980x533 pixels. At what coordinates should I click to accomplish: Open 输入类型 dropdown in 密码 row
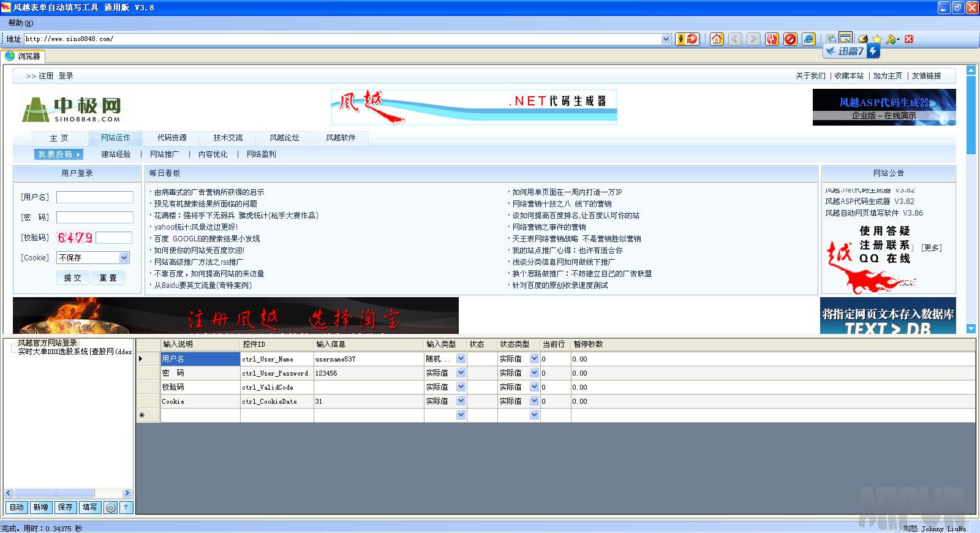coord(461,372)
